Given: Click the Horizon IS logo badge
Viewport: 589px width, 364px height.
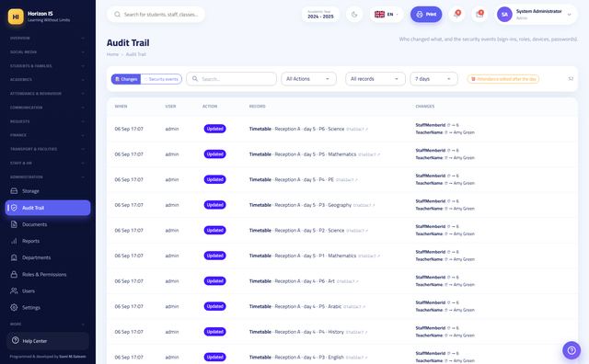Looking at the screenshot, I should 16,17.
